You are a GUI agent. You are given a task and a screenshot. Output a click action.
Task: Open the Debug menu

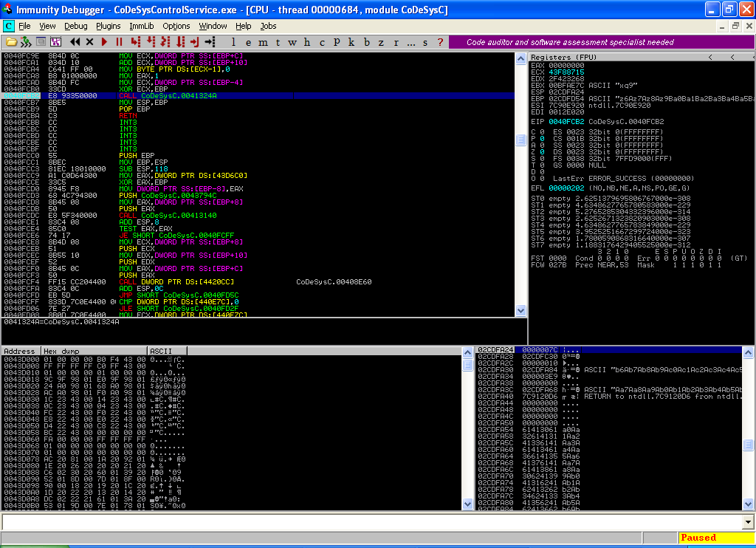point(75,26)
